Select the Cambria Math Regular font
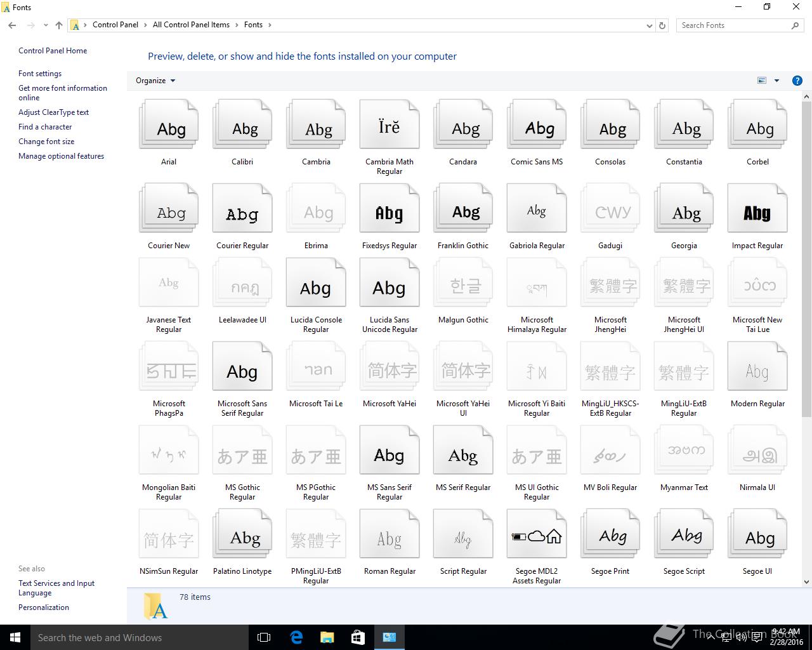The image size is (812, 650). 390,125
